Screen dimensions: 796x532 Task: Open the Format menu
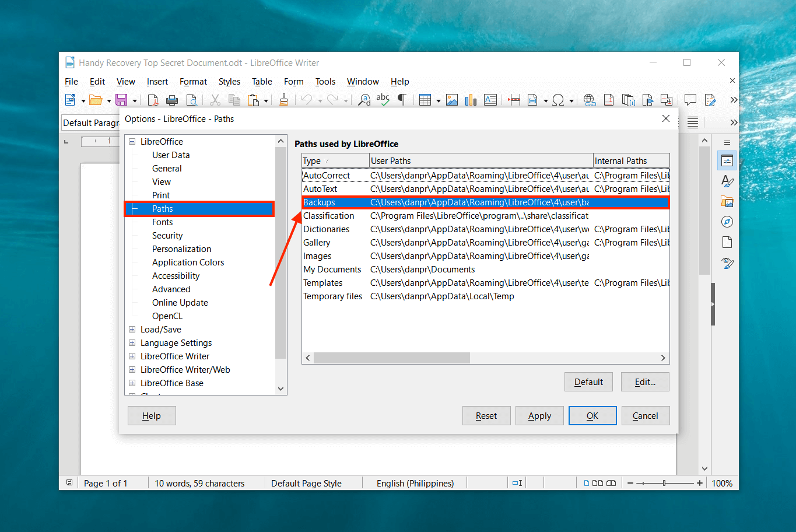[193, 82]
